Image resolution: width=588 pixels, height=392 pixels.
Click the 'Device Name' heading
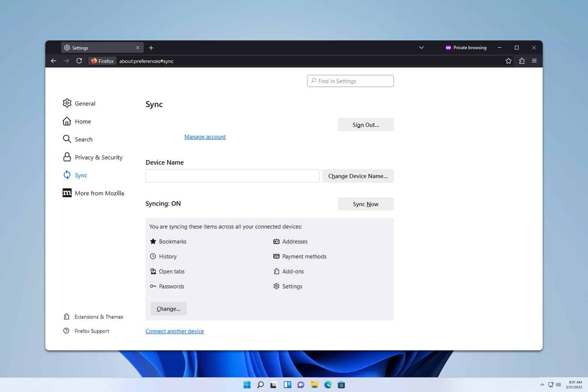165,162
